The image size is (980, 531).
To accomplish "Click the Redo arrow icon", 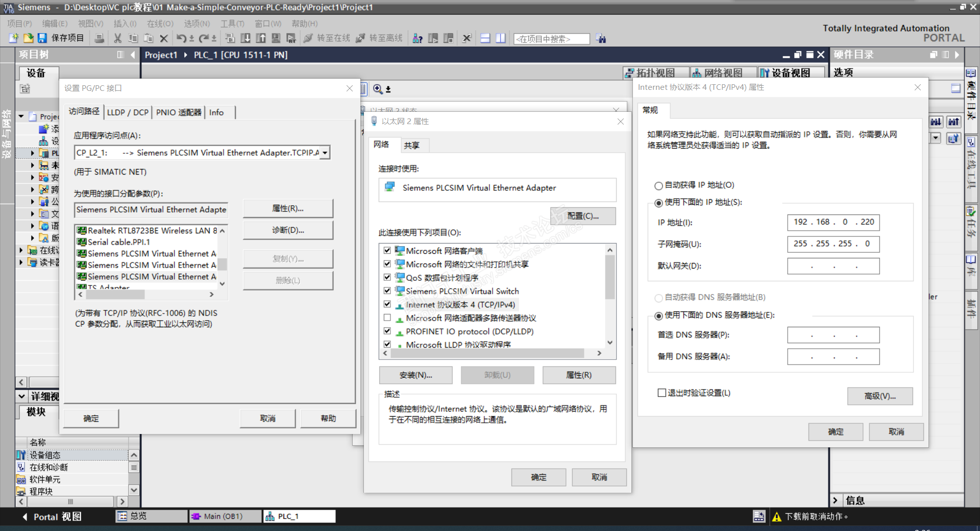I will [x=204, y=38].
